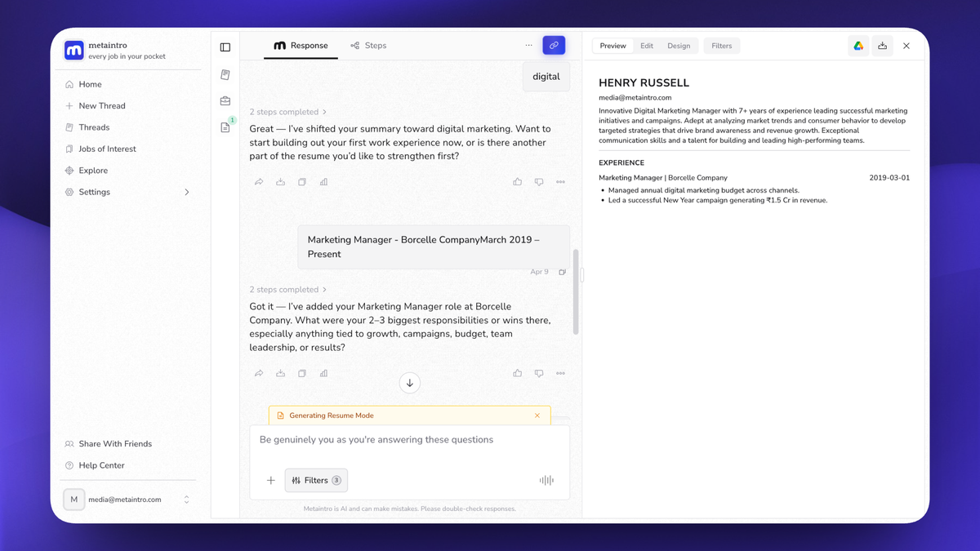Toggle the sidebar collapse icon
The image size is (980, 551).
225,47
